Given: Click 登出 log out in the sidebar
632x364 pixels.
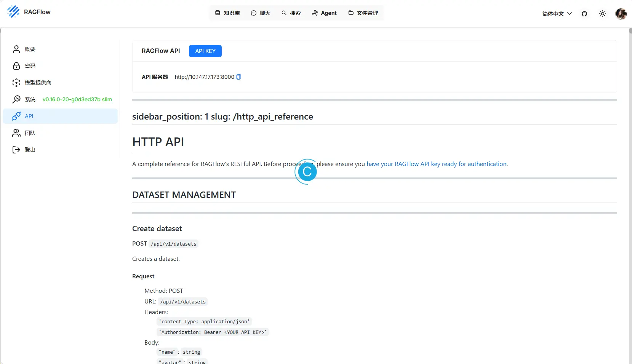Looking at the screenshot, I should point(61,150).
